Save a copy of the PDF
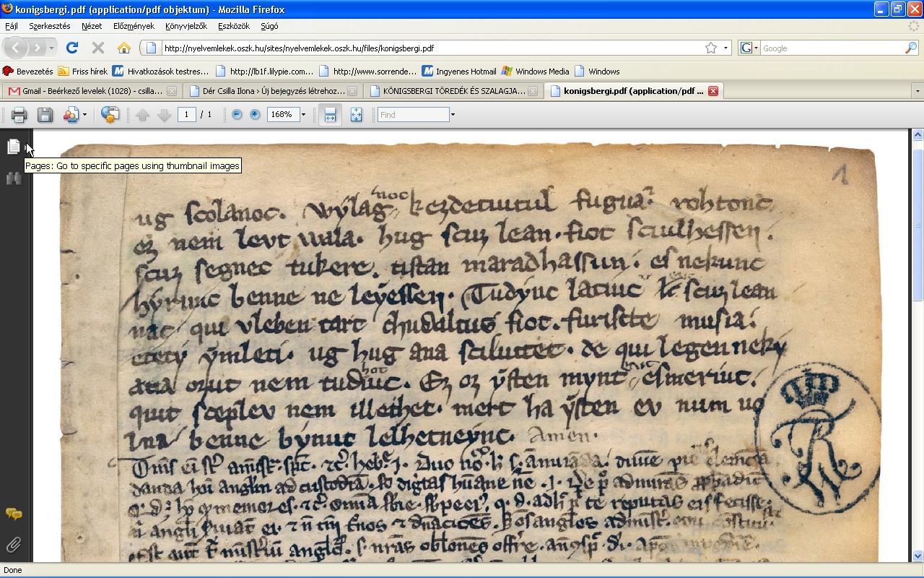This screenshot has width=924, height=578. coord(45,115)
